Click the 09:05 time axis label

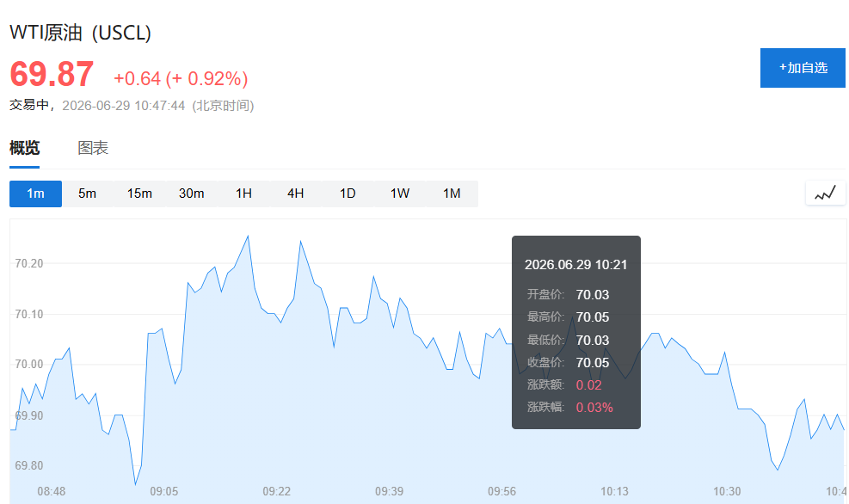tap(164, 492)
